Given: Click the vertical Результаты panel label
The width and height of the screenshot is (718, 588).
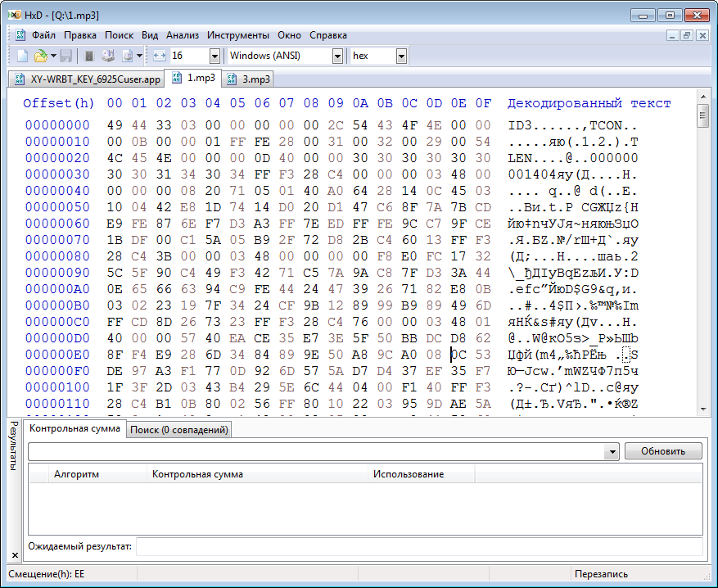Looking at the screenshot, I should point(14,446).
